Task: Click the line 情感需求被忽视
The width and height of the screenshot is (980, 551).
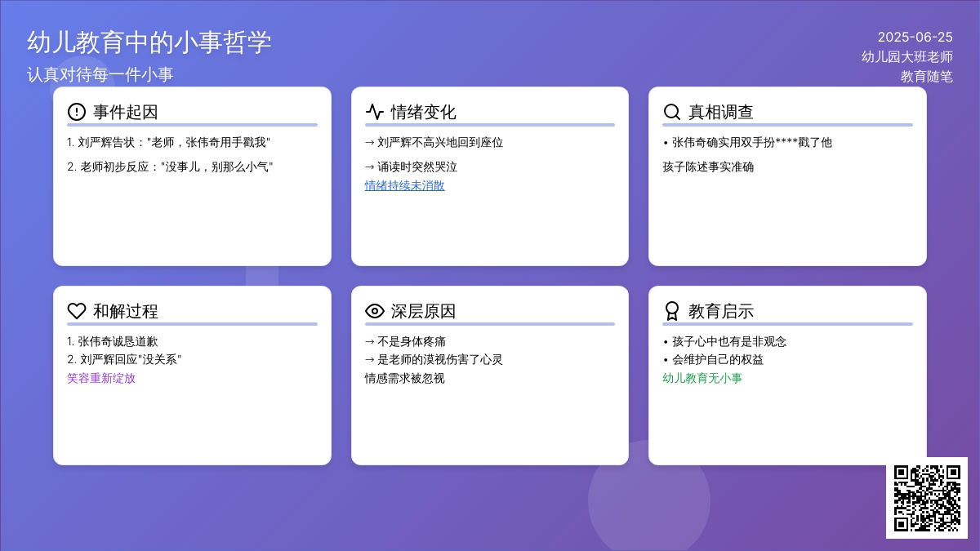Action: click(405, 378)
